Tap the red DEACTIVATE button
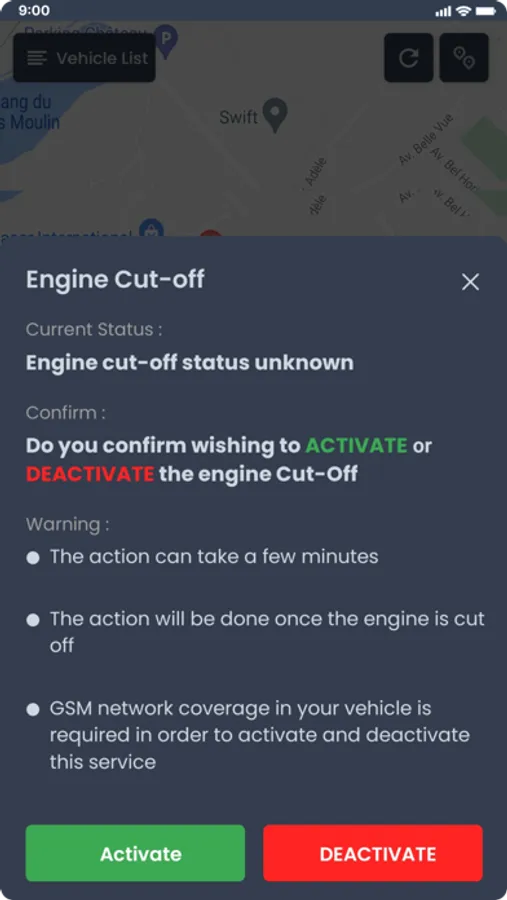This screenshot has height=900, width=507. pyautogui.click(x=373, y=853)
